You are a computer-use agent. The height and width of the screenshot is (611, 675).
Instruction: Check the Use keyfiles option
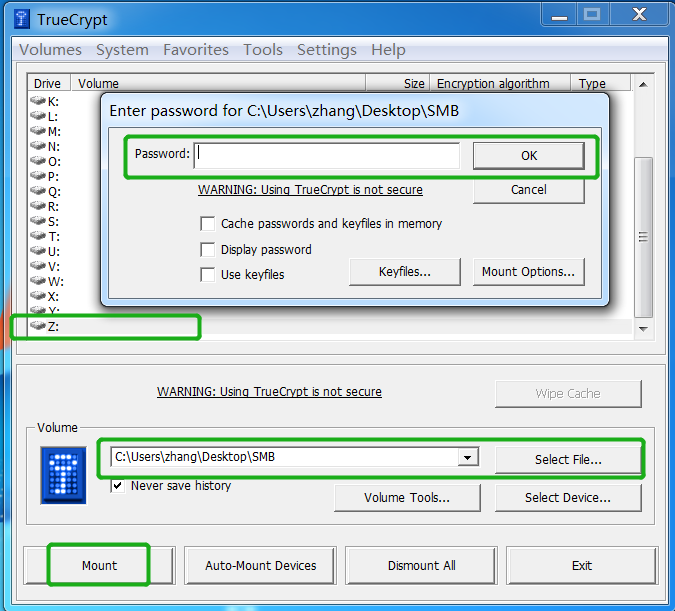(x=207, y=274)
